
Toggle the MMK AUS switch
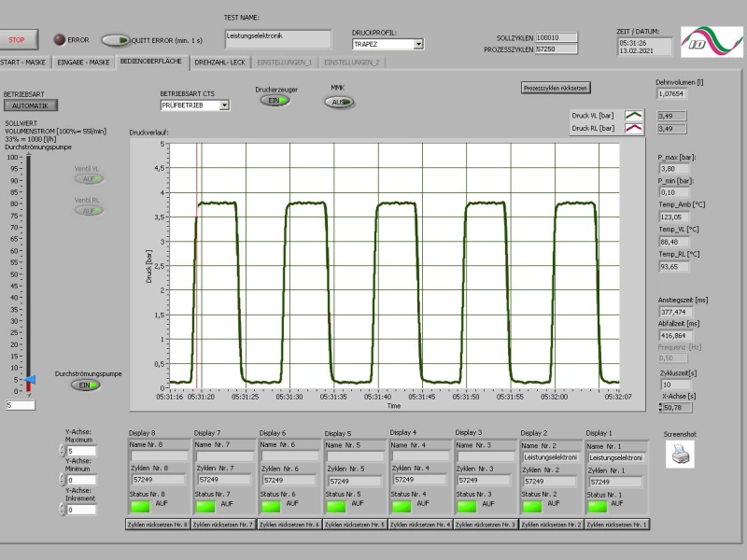point(339,102)
